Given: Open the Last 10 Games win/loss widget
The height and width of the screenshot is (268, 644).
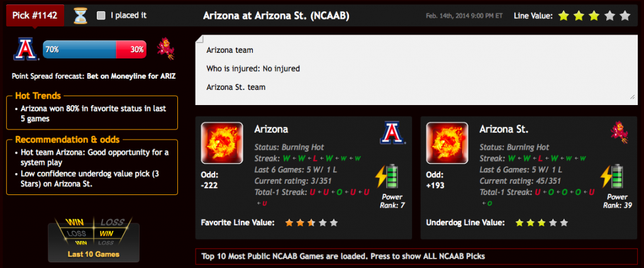Looking at the screenshot, I should pyautogui.click(x=94, y=240).
